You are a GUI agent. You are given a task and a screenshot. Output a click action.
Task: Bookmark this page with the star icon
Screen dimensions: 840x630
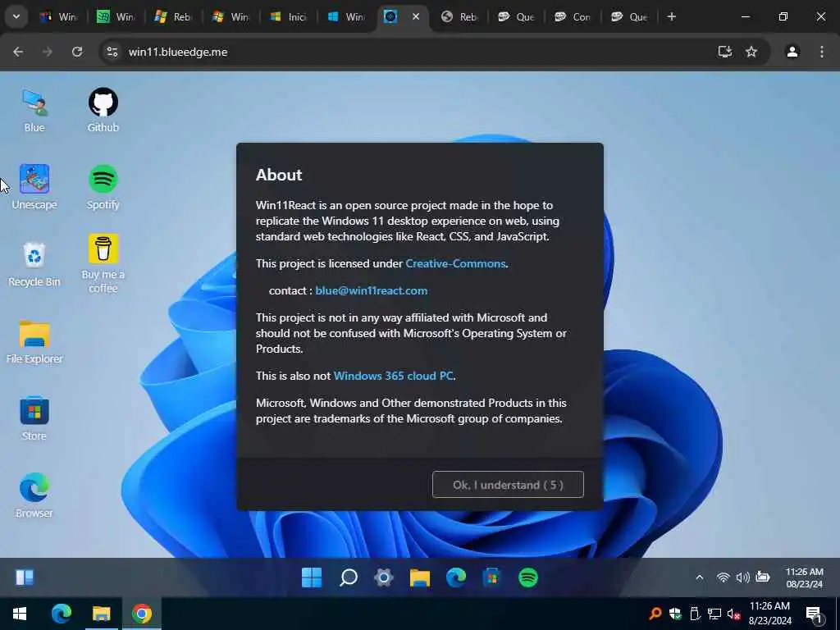click(751, 52)
